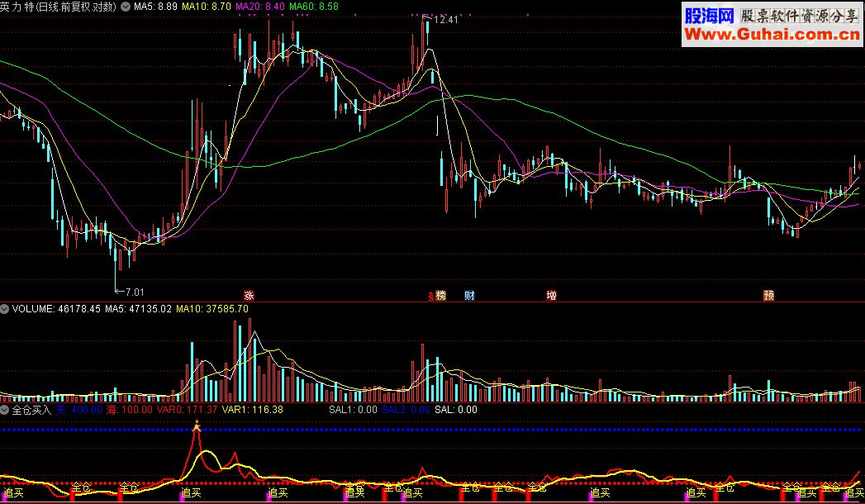Click the 涨 info marker

249,296
